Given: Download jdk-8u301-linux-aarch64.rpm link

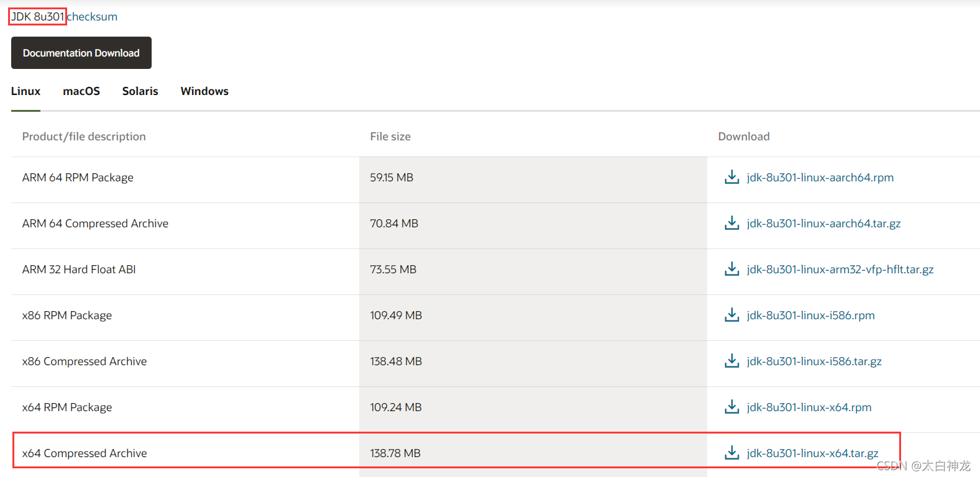Looking at the screenshot, I should [x=820, y=178].
